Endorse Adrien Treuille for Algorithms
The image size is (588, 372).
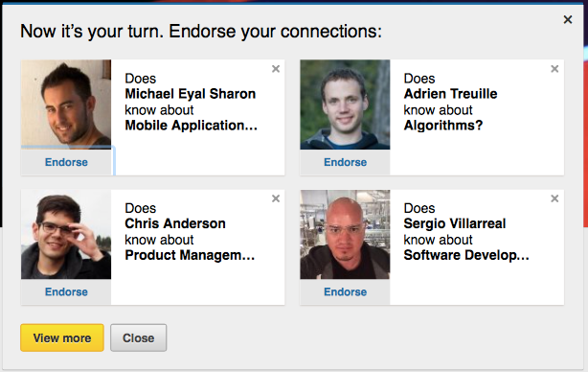[345, 162]
